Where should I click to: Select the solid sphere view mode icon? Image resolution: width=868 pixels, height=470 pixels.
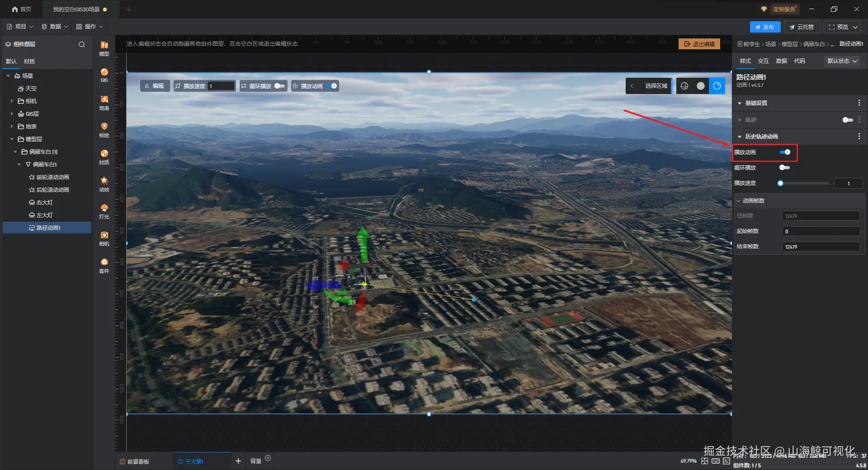click(x=701, y=86)
